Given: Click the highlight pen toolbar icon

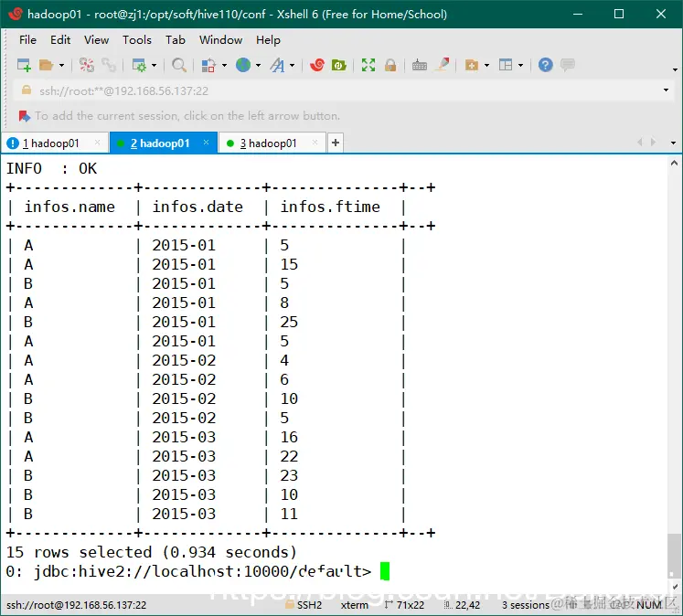Looking at the screenshot, I should click(443, 65).
